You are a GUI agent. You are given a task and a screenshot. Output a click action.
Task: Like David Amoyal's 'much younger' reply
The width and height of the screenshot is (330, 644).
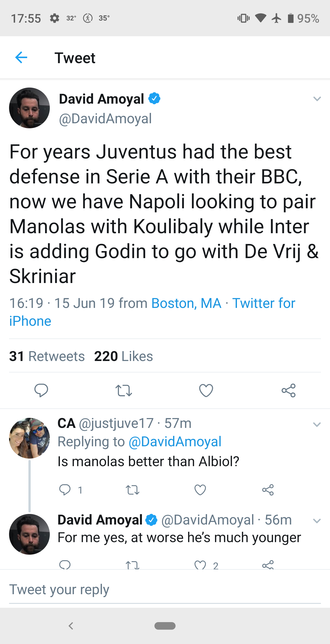click(x=200, y=565)
